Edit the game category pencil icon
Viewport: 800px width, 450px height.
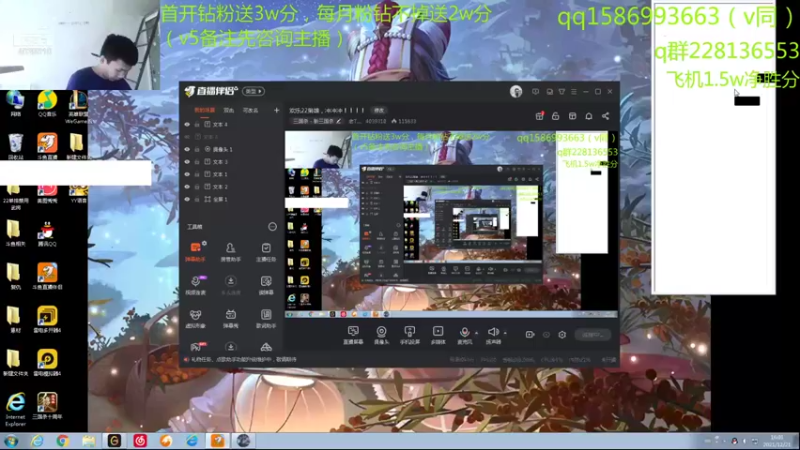[338, 121]
